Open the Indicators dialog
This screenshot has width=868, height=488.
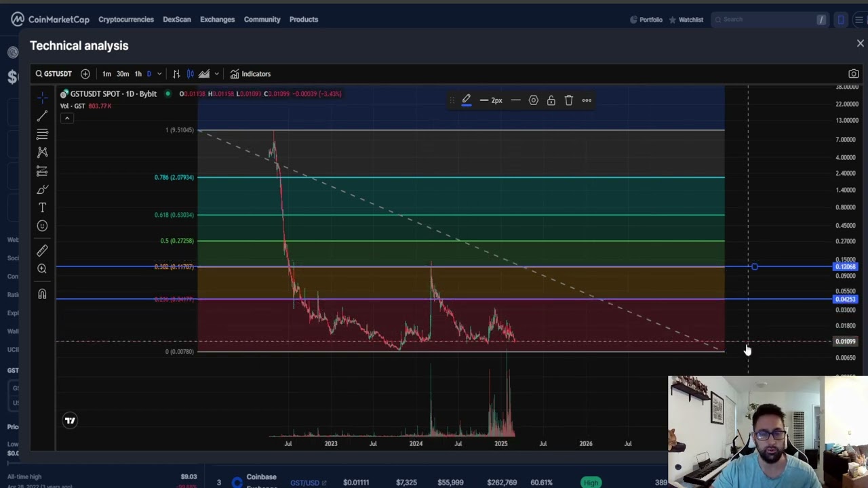click(250, 74)
